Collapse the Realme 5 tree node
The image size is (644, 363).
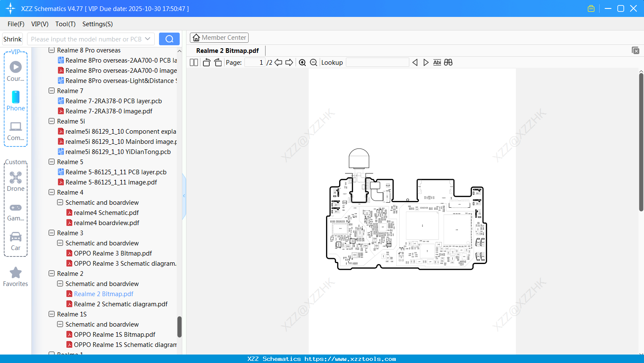point(52,162)
